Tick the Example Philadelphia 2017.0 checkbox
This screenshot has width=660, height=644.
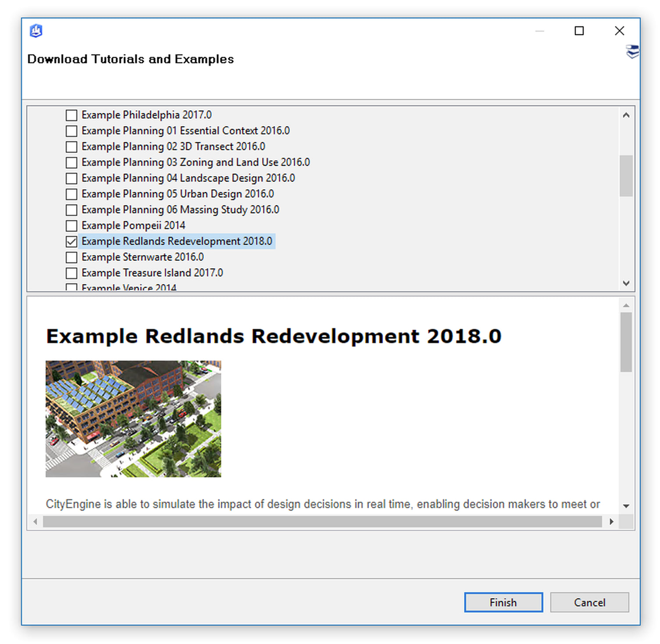71,115
